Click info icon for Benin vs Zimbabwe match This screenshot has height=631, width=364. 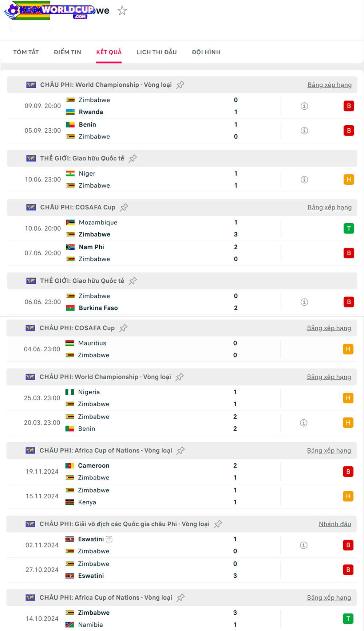point(304,130)
